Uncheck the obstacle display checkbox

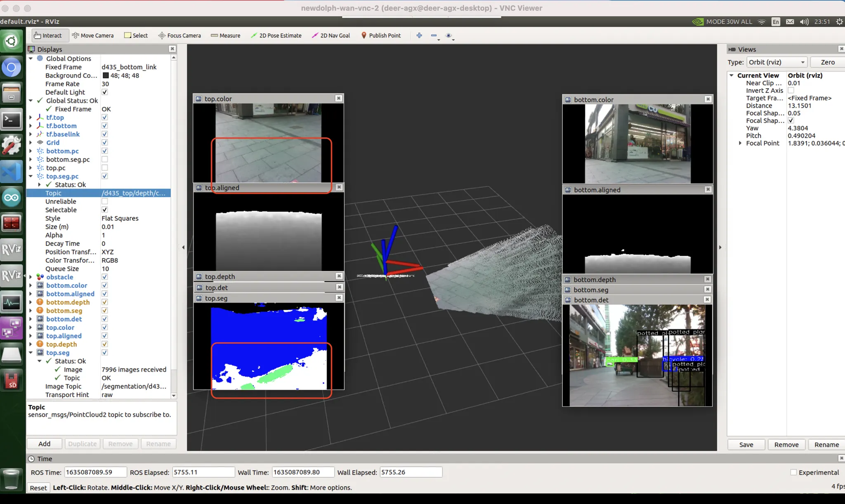pyautogui.click(x=105, y=277)
